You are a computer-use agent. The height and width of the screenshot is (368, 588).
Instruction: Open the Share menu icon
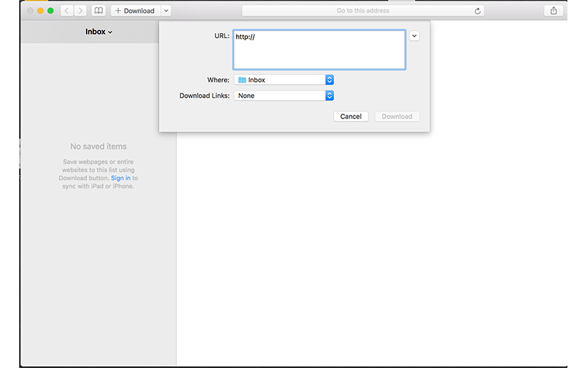click(x=553, y=11)
